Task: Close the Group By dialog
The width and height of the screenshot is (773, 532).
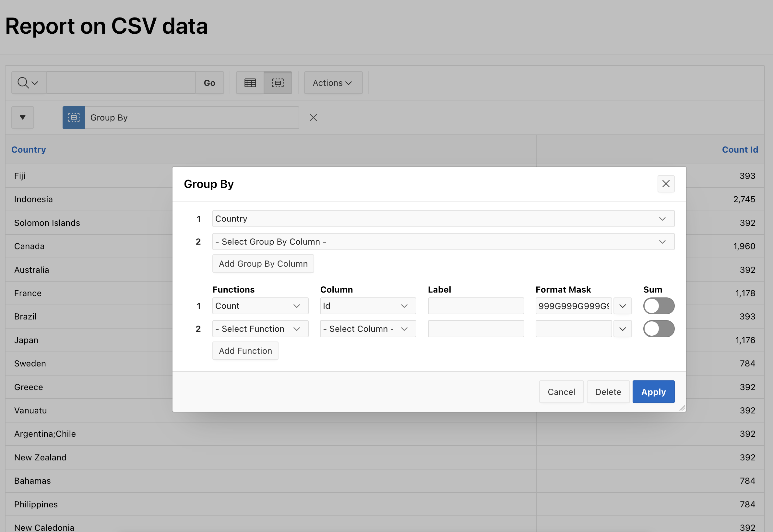Action: click(x=666, y=184)
